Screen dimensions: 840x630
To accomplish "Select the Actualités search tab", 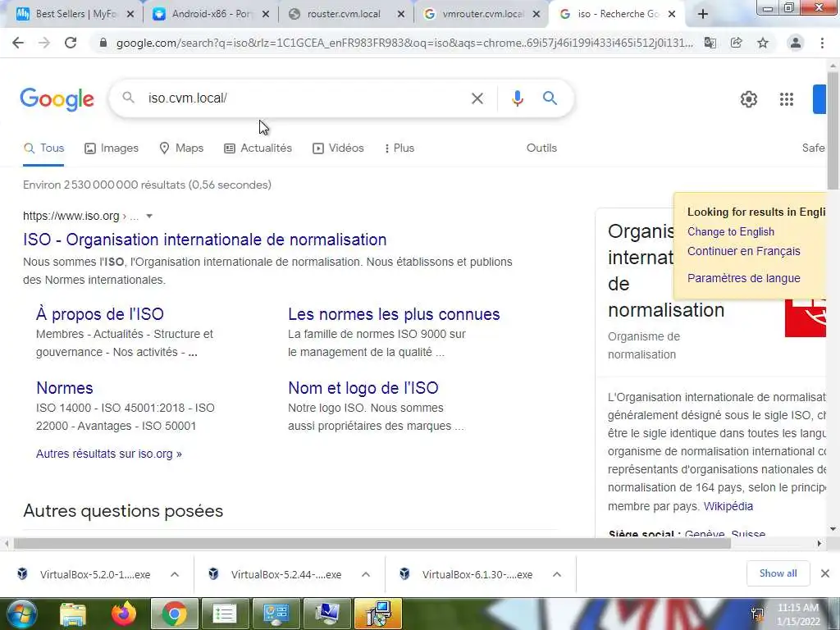I will (258, 148).
